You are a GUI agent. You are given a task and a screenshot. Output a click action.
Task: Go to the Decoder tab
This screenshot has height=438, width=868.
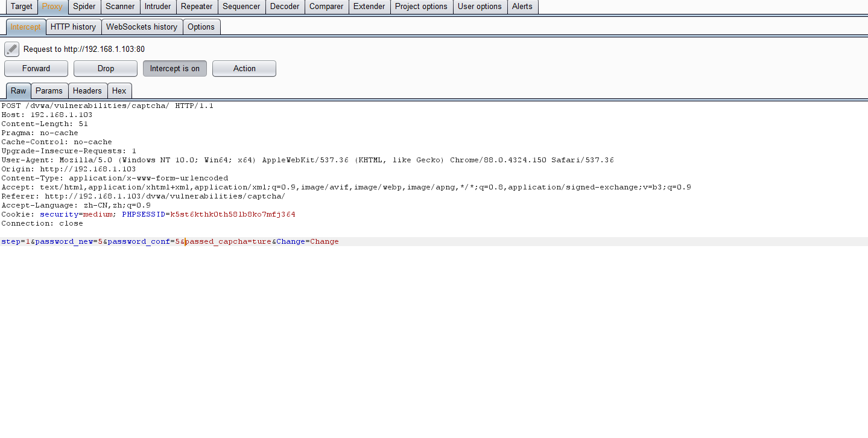285,7
